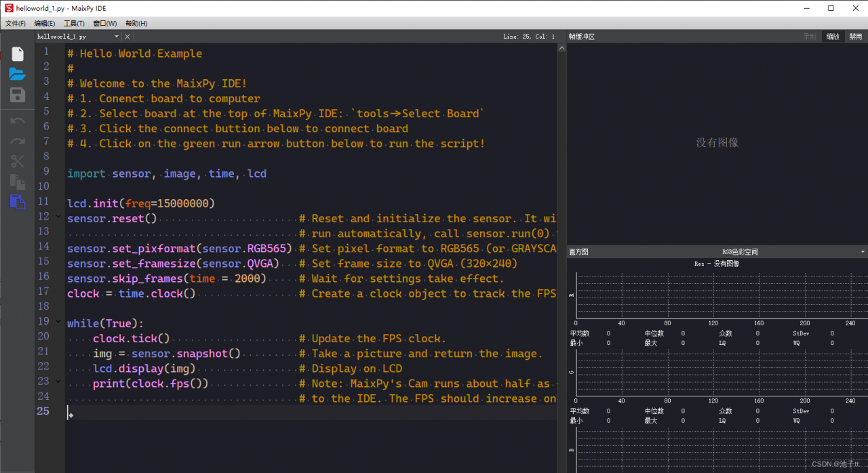Image resolution: width=868 pixels, height=473 pixels.
Task: Open a file using the blue folder icon
Action: (18, 74)
